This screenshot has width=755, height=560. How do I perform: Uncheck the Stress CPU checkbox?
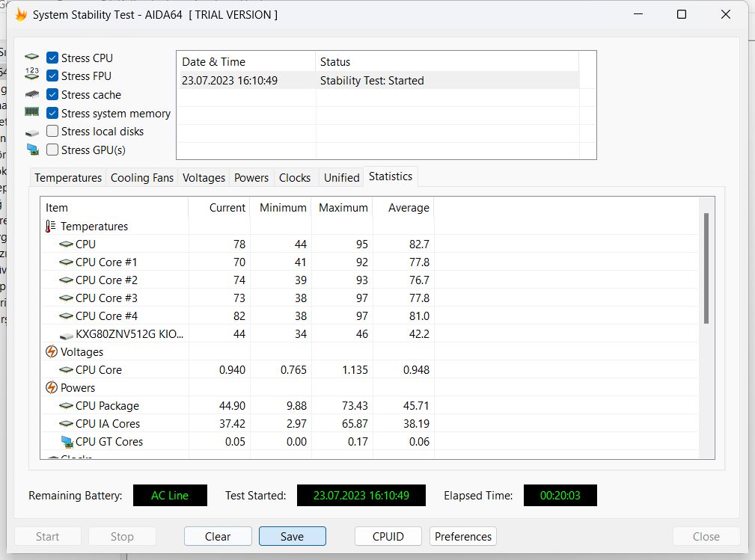pyautogui.click(x=52, y=58)
